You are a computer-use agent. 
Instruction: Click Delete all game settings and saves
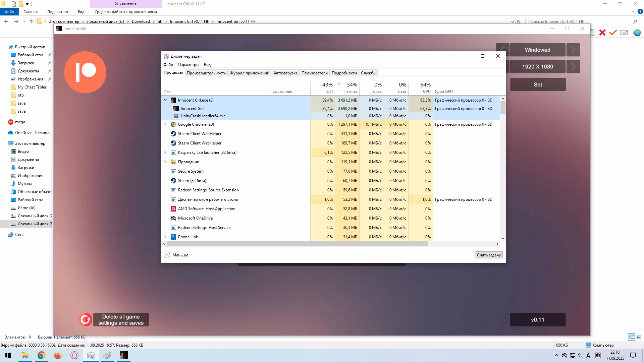[x=121, y=320]
